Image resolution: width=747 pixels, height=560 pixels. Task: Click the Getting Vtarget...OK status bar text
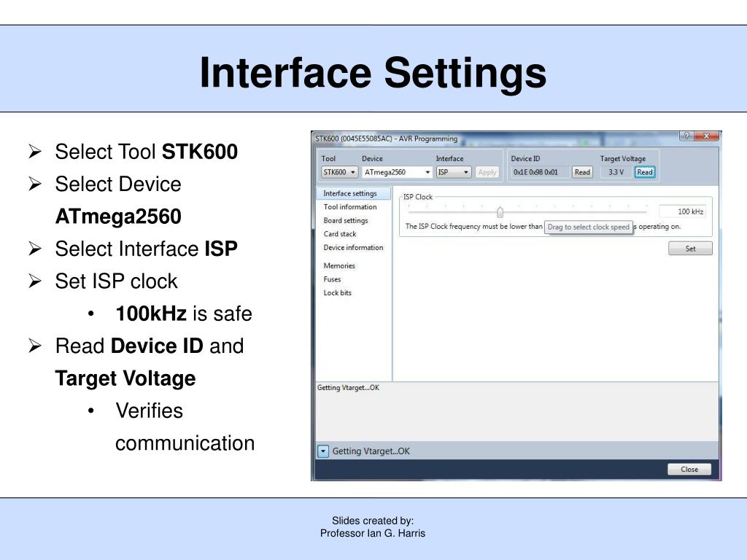click(x=371, y=451)
